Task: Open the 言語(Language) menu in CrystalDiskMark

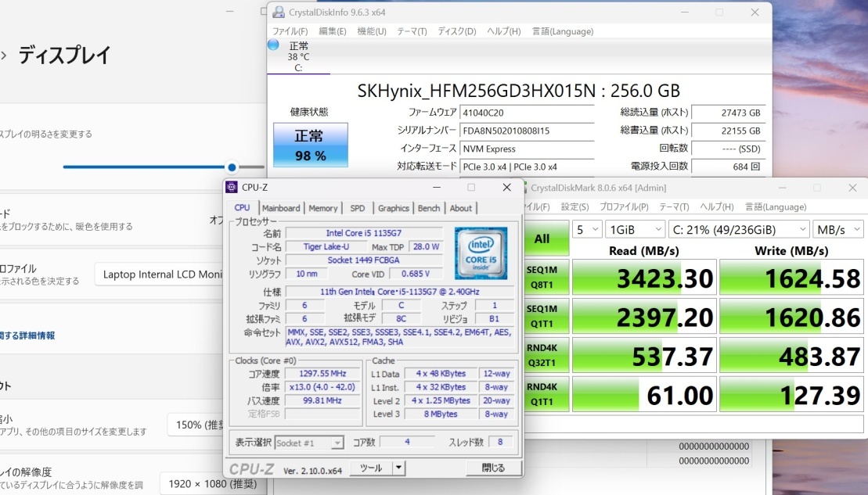Action: click(x=776, y=207)
